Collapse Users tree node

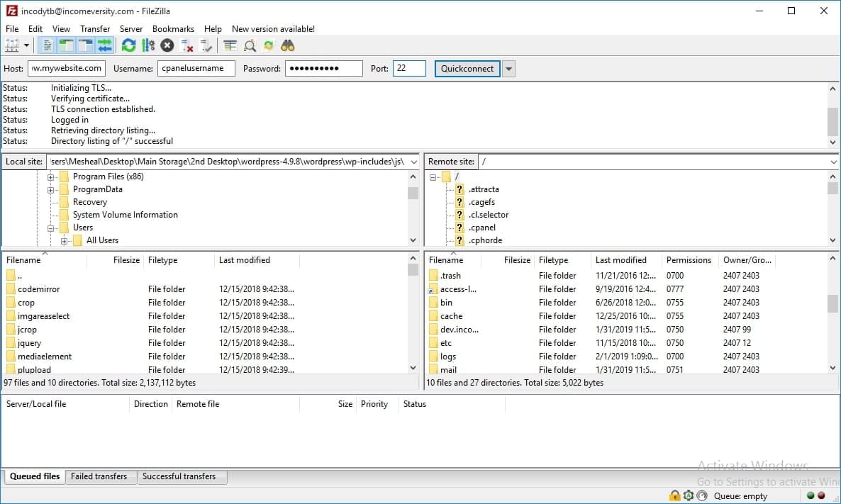[x=50, y=228]
